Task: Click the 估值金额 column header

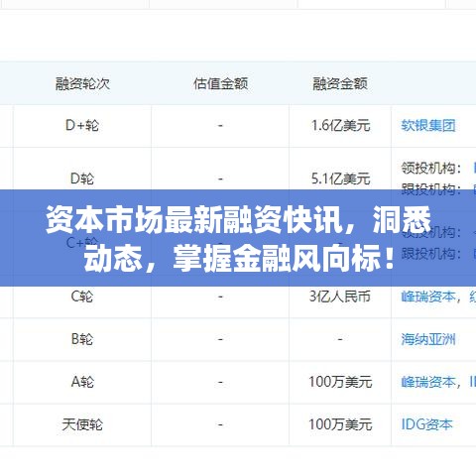Action: (x=220, y=83)
